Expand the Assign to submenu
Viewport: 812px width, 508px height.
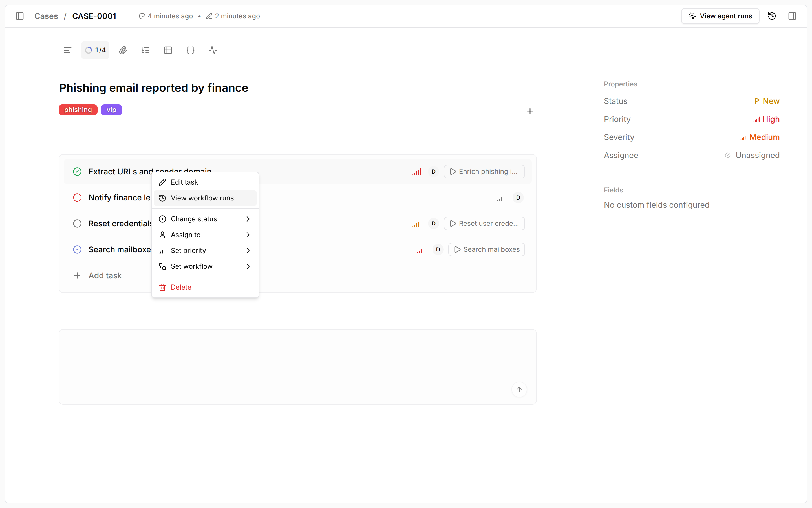[x=205, y=235]
